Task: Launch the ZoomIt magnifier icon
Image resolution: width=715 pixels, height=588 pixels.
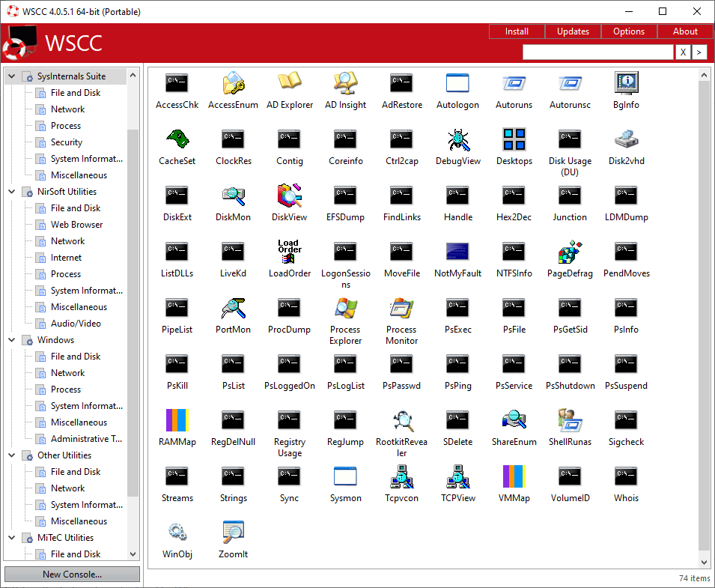Action: tap(233, 533)
